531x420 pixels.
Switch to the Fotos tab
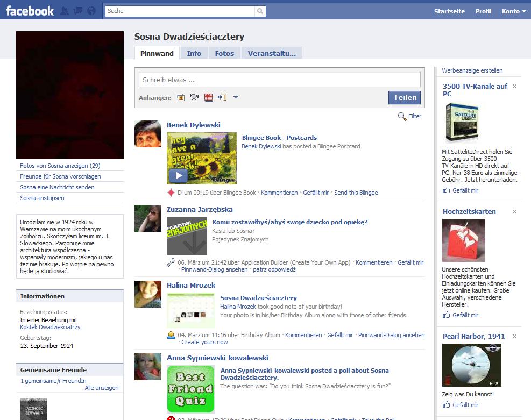[x=224, y=53]
